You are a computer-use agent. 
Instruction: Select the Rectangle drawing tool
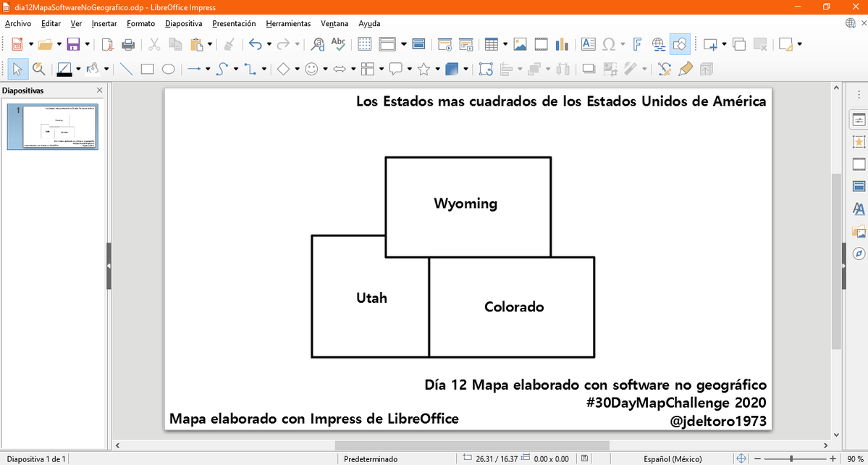[x=147, y=70]
